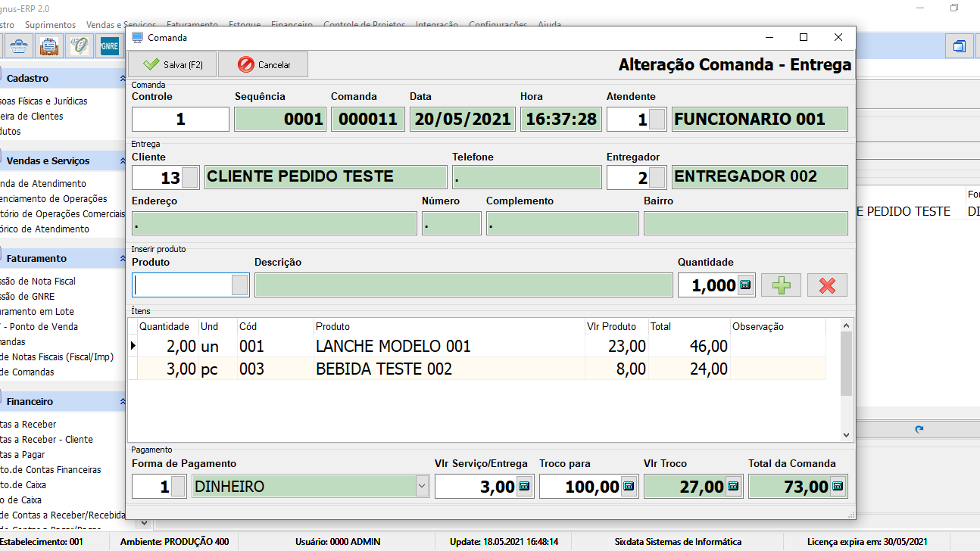Open the Forma de Pagamento lookup button
This screenshot has height=551, width=980.
[179, 487]
